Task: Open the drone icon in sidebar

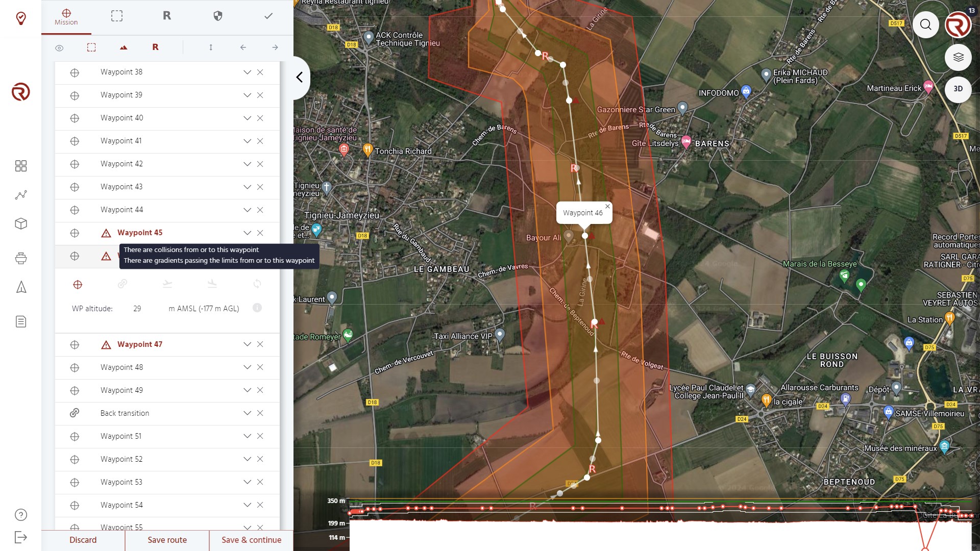Action: pos(21,258)
